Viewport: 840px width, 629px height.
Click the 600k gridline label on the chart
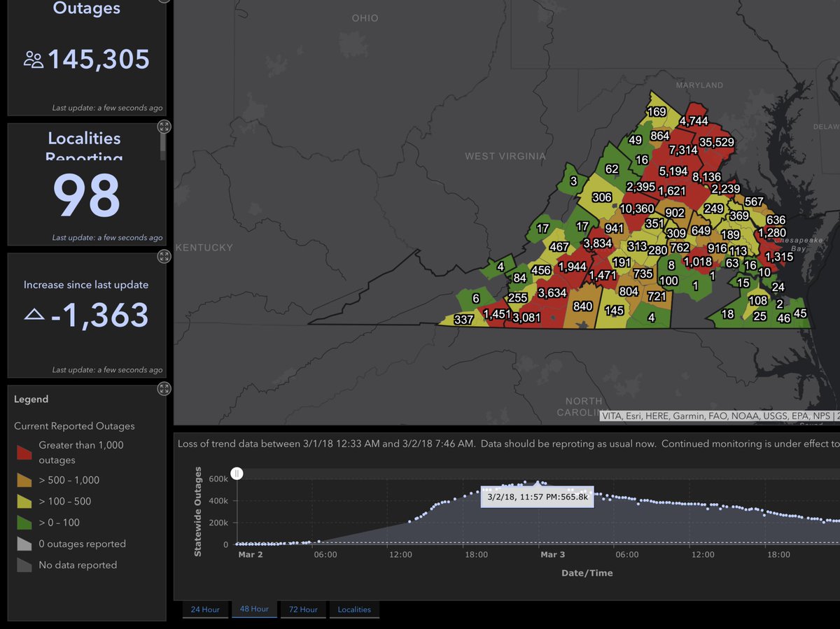pyautogui.click(x=218, y=479)
